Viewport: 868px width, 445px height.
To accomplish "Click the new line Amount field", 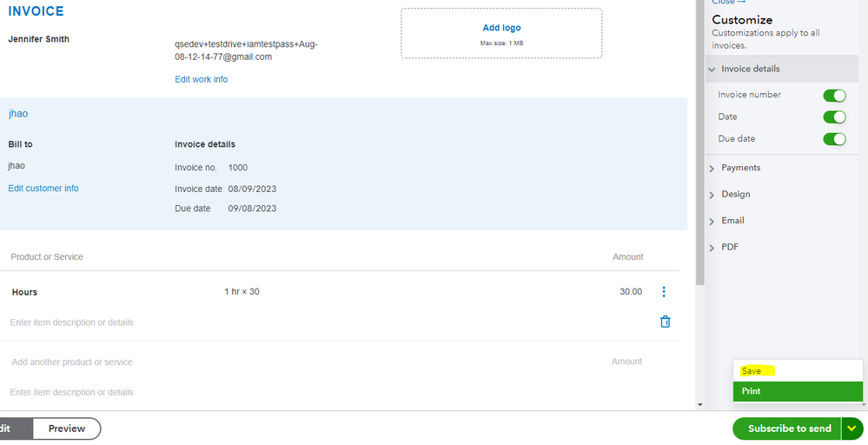I will (626, 362).
